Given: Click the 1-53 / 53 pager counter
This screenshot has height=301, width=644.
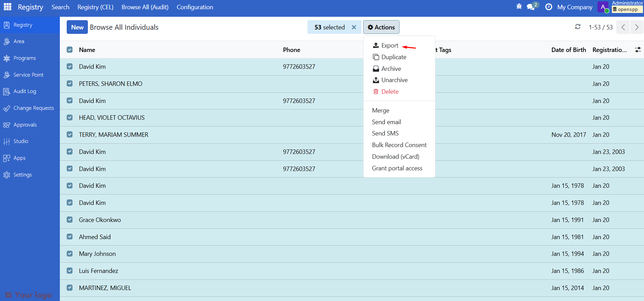Looking at the screenshot, I should tap(601, 27).
